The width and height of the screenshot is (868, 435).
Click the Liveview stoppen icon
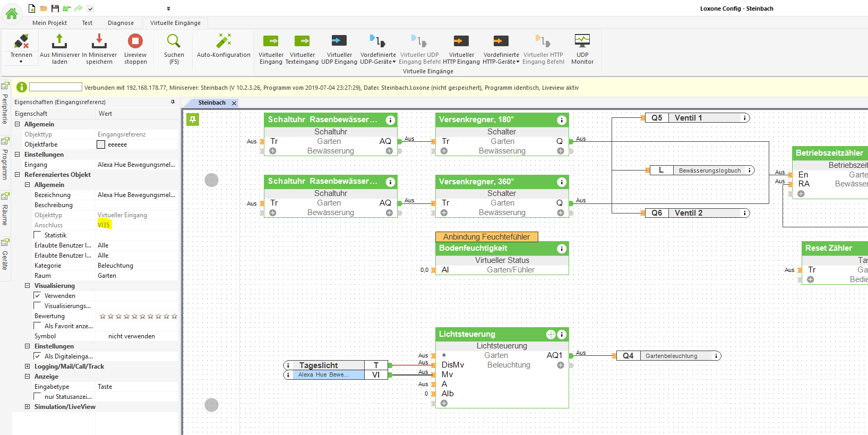click(x=135, y=41)
